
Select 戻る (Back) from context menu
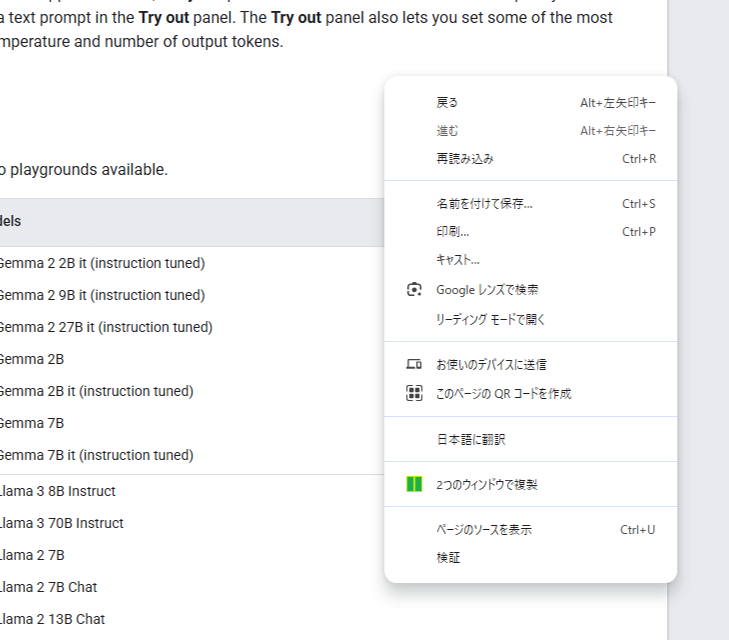pyautogui.click(x=530, y=102)
